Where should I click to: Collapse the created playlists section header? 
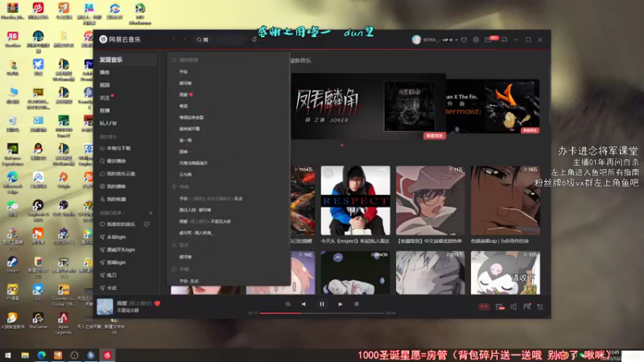coord(112,213)
